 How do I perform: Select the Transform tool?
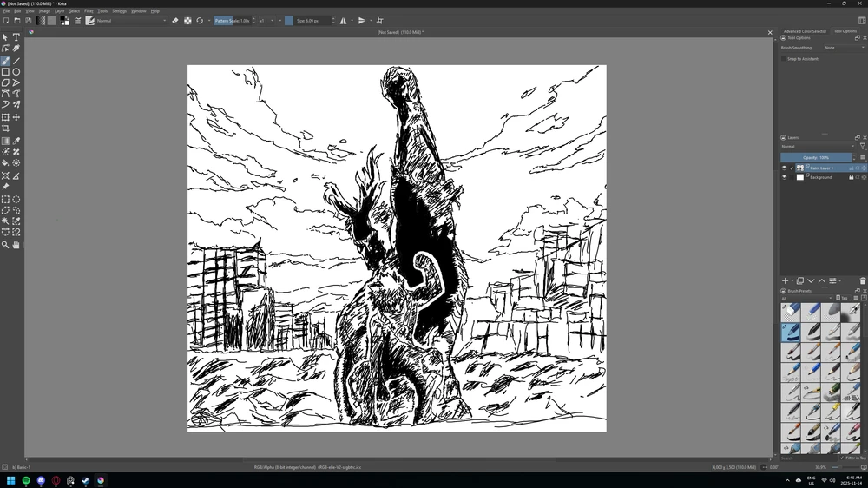5,117
